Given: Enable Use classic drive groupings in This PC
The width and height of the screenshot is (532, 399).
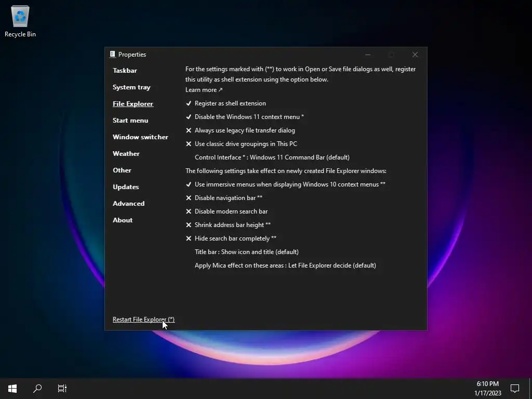Looking at the screenshot, I should pyautogui.click(x=241, y=144).
